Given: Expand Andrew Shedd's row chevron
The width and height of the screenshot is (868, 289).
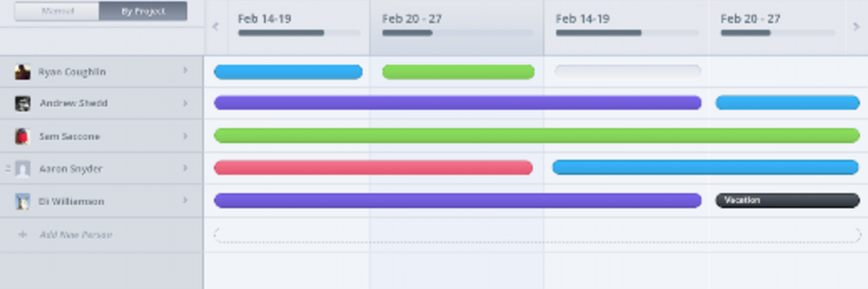Looking at the screenshot, I should (x=185, y=103).
